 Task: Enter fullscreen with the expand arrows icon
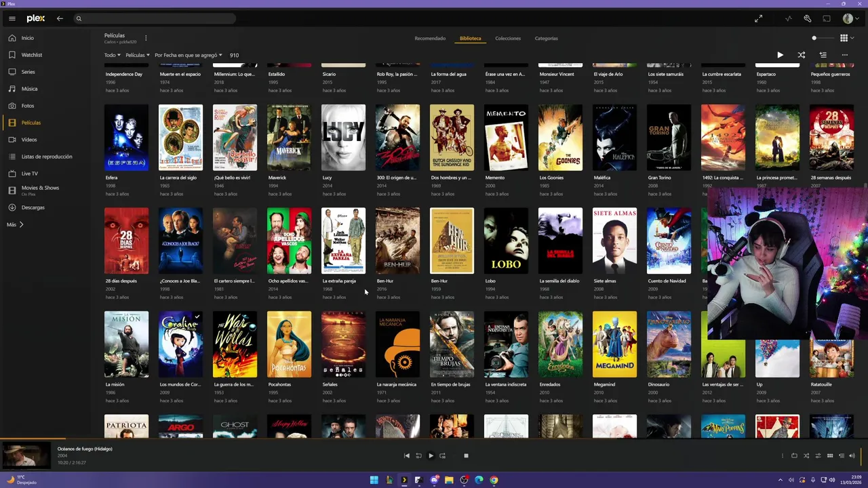click(x=758, y=19)
